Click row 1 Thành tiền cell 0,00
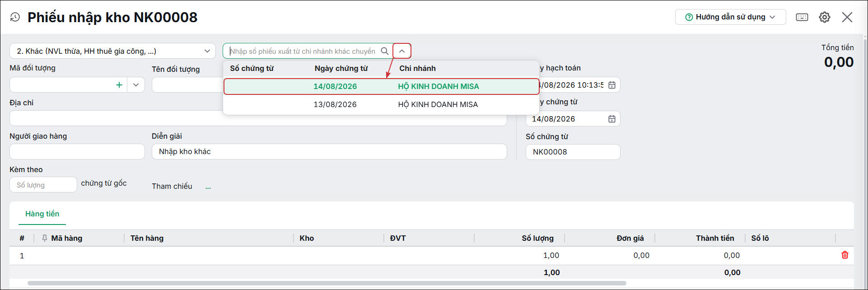The width and height of the screenshot is (868, 290). point(700,255)
